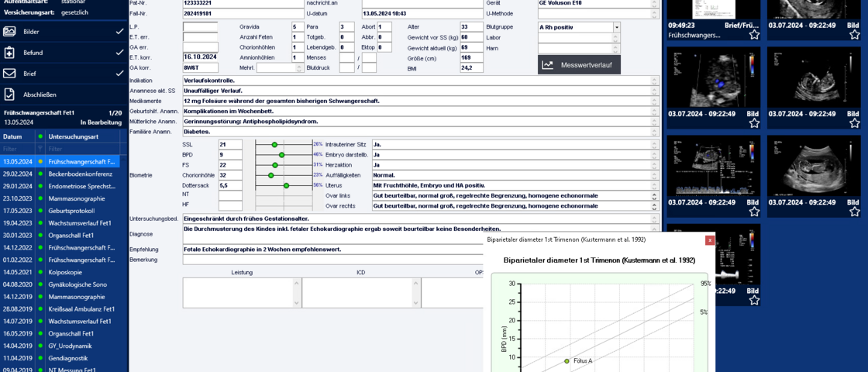Click the empty NT measurement field
The image size is (868, 372).
(230, 195)
